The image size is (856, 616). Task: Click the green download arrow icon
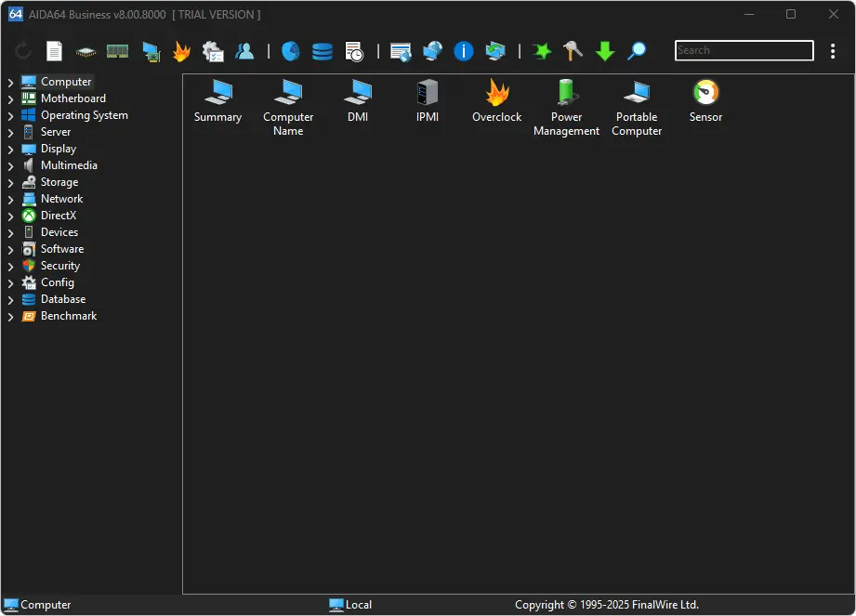click(x=605, y=51)
